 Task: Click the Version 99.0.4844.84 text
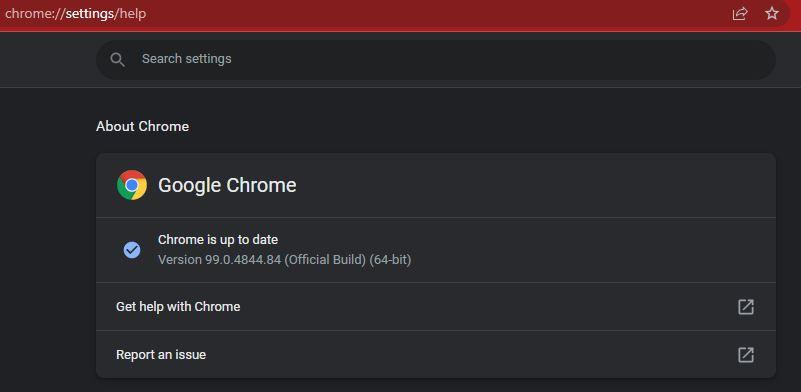click(220, 260)
